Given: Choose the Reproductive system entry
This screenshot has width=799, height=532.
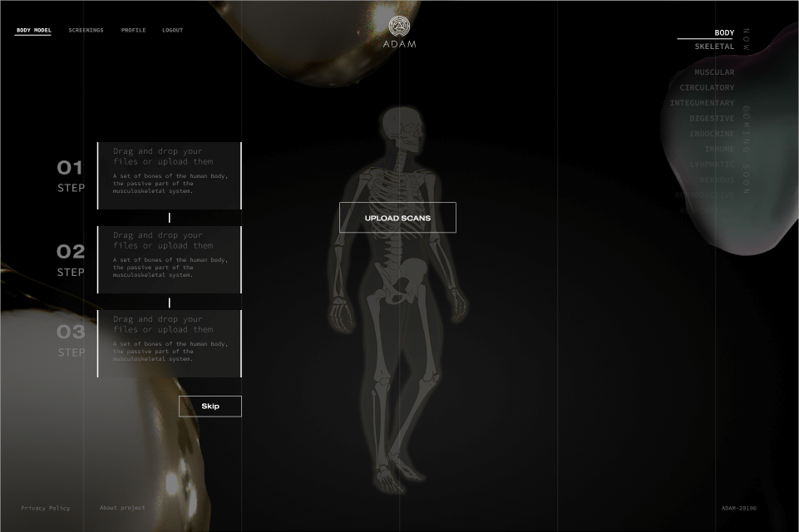Looking at the screenshot, I should (705, 195).
